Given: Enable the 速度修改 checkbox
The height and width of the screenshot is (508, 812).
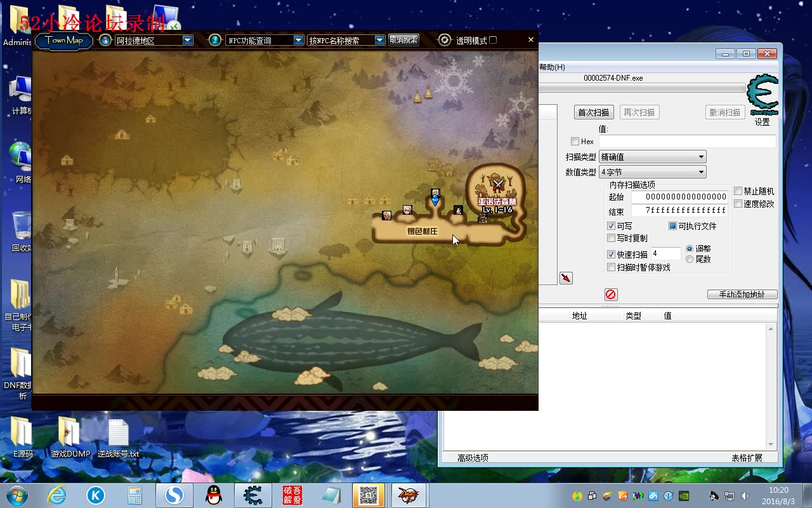Looking at the screenshot, I should coord(738,204).
